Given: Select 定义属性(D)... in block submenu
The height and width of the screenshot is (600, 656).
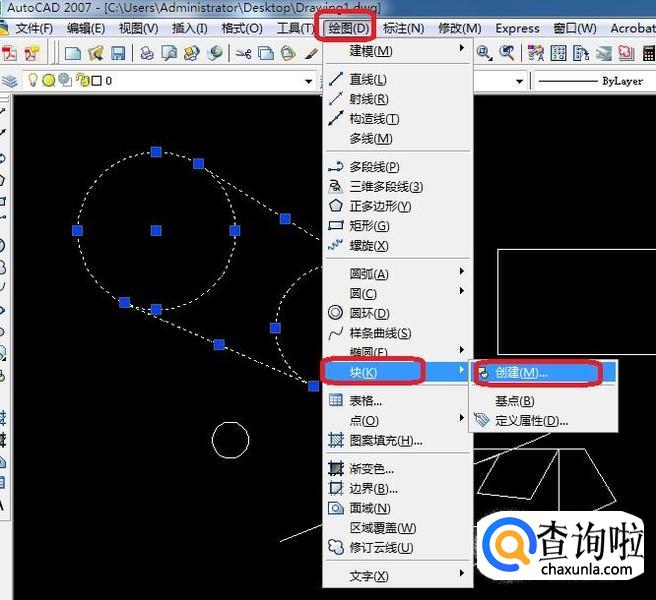Looking at the screenshot, I should 543,421.
